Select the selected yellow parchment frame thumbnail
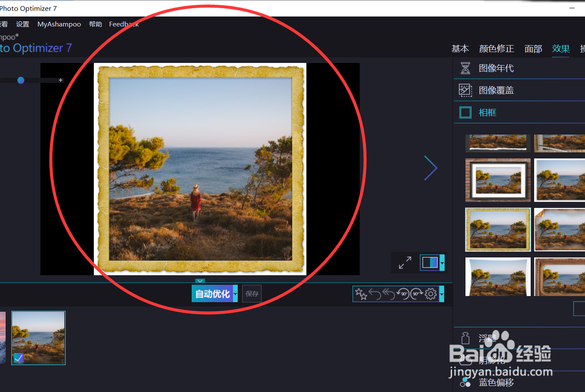The image size is (585, 392). (x=498, y=230)
